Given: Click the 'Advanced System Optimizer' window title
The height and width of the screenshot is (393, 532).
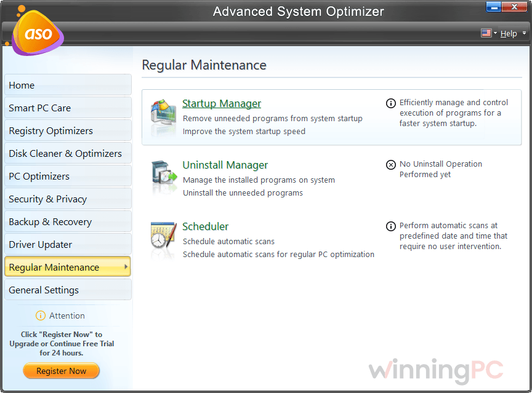Looking at the screenshot, I should [x=298, y=12].
